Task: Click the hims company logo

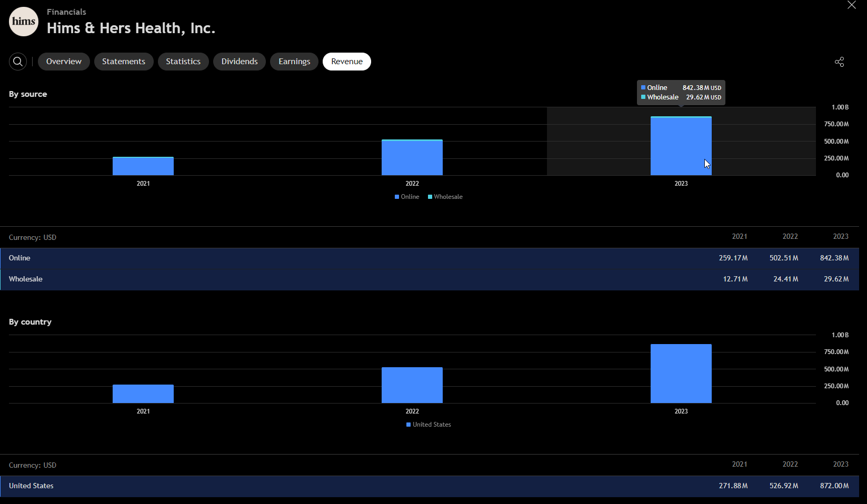Action: pos(24,22)
